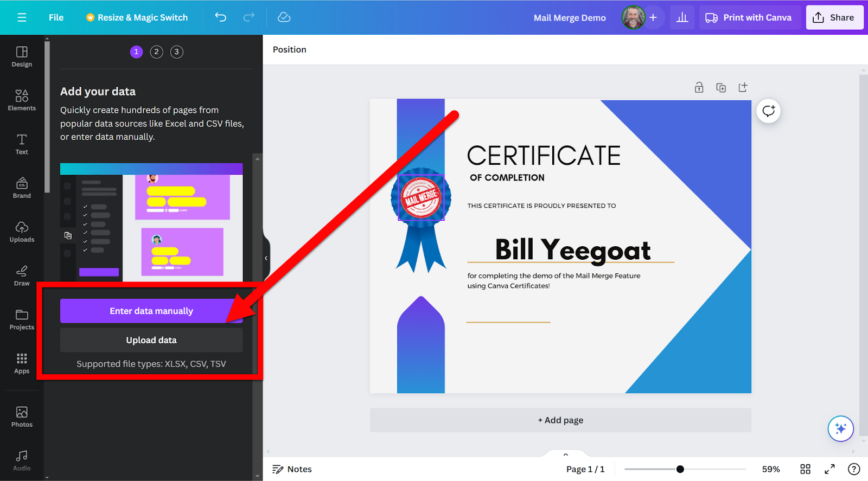Open Resize & Magic Switch

pyautogui.click(x=137, y=17)
